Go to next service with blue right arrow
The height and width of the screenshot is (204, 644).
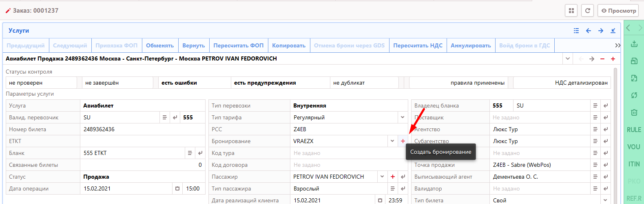click(x=600, y=31)
